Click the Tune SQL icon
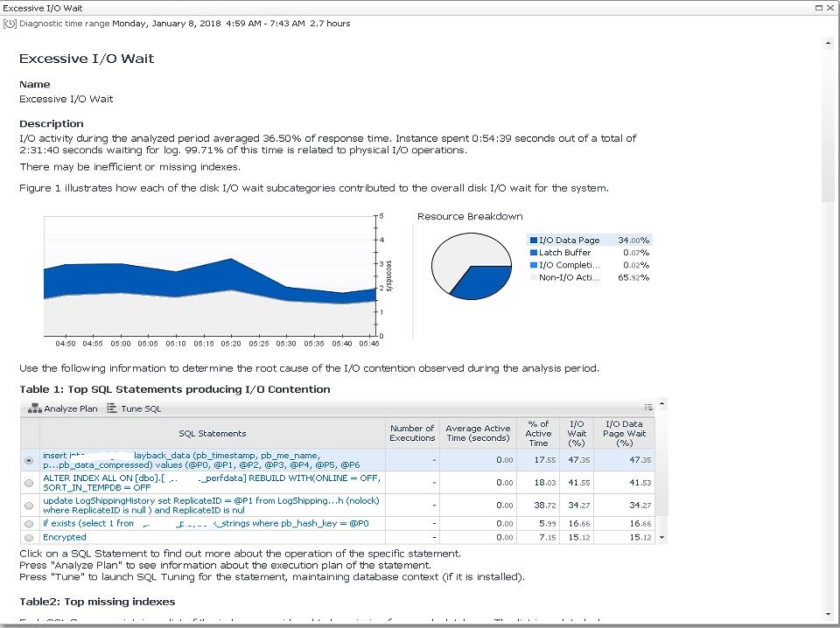The height and width of the screenshot is (628, 840). click(112, 408)
